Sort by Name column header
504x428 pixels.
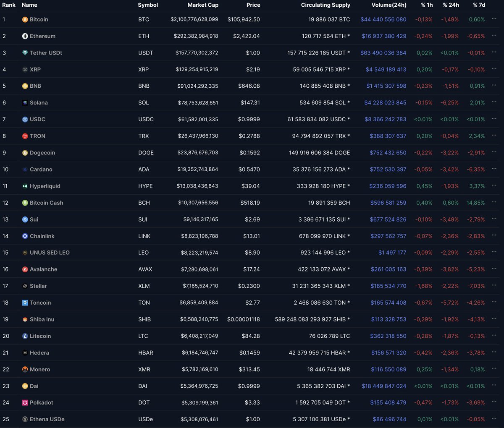point(29,5)
